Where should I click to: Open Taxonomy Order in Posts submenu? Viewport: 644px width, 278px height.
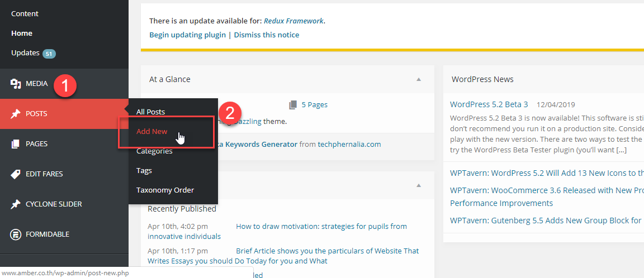point(165,190)
